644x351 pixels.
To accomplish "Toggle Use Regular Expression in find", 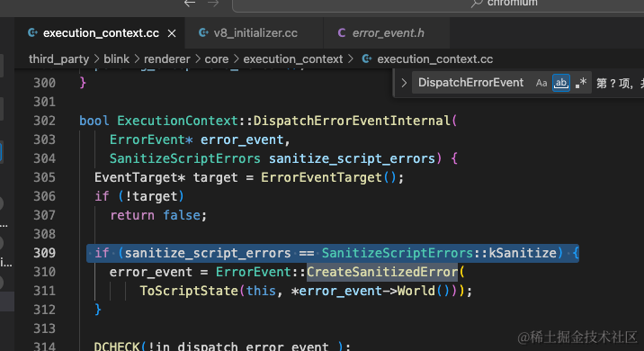I will pyautogui.click(x=581, y=83).
